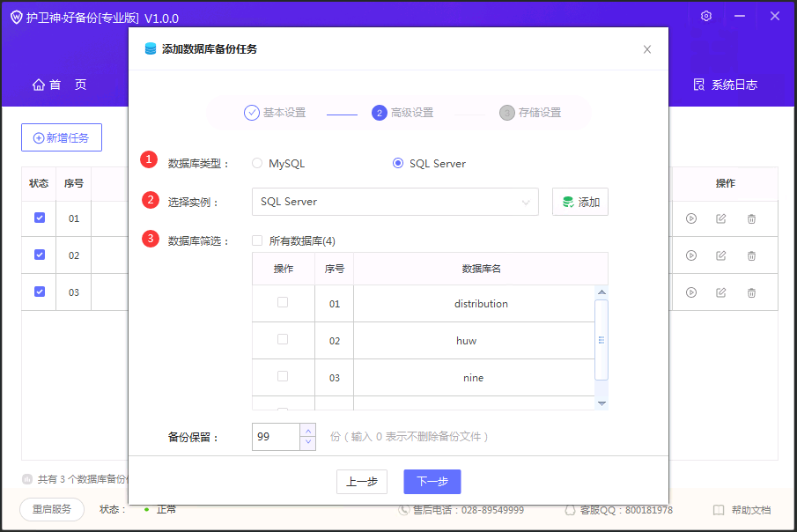Close the add database backup task dialog
The image size is (797, 532).
pos(647,49)
